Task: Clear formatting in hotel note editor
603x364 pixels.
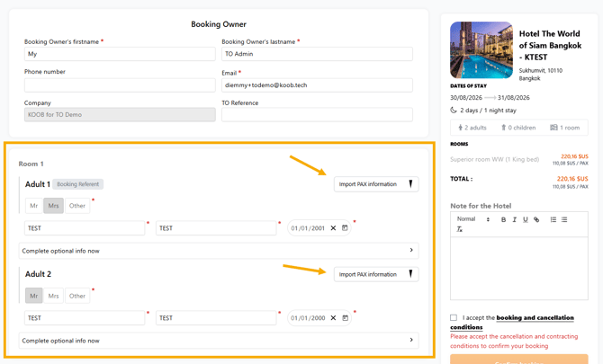Action: [x=460, y=229]
